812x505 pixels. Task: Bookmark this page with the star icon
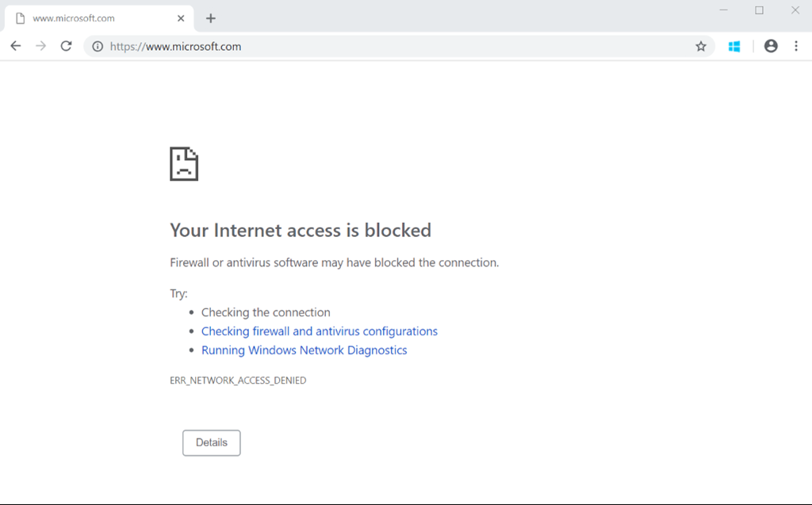701,47
